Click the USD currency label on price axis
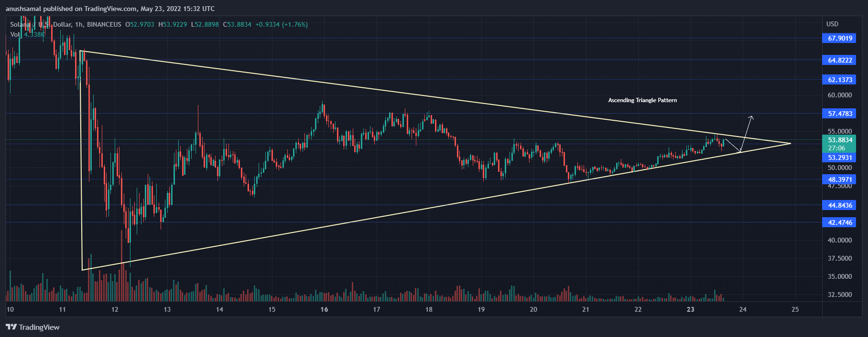868x337 pixels. pos(832,24)
